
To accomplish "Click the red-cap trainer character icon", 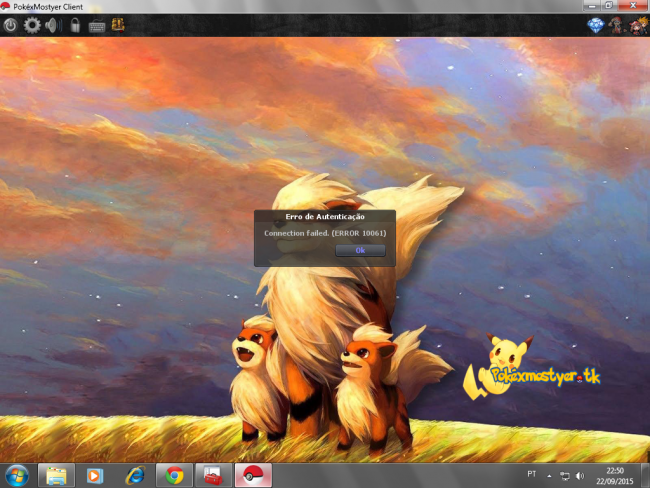I will pos(616,26).
